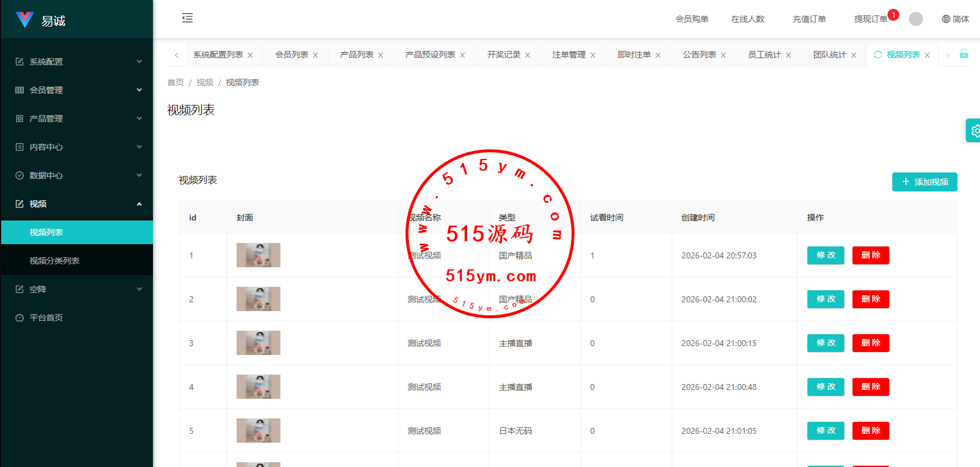Open the settings gear panel
The width and height of the screenshot is (980, 467).
(x=974, y=130)
